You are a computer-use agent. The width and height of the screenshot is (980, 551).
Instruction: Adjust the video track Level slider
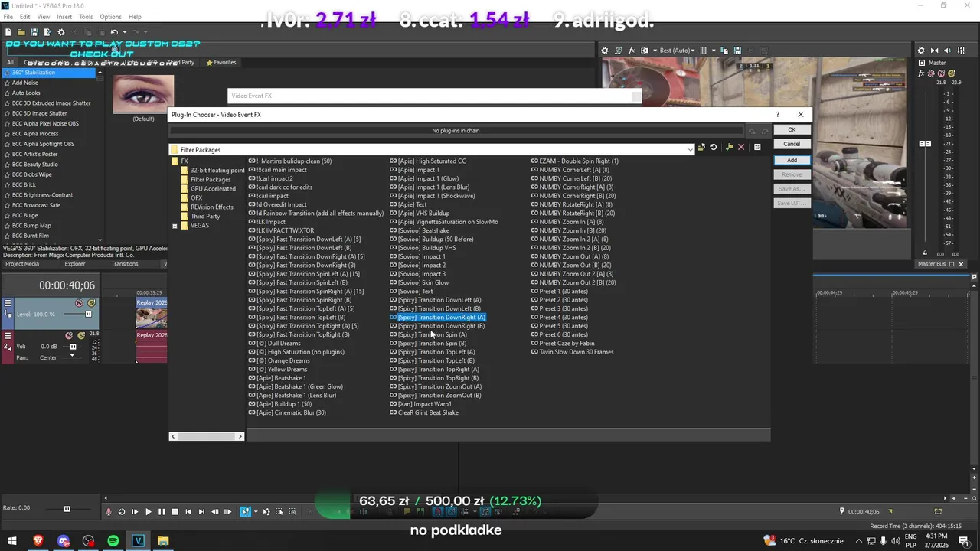pyautogui.click(x=88, y=314)
